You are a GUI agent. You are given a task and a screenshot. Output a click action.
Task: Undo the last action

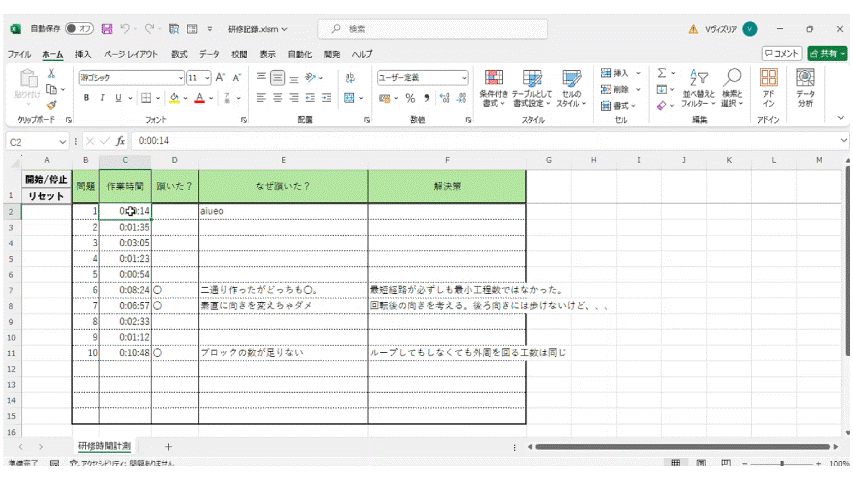(x=125, y=29)
